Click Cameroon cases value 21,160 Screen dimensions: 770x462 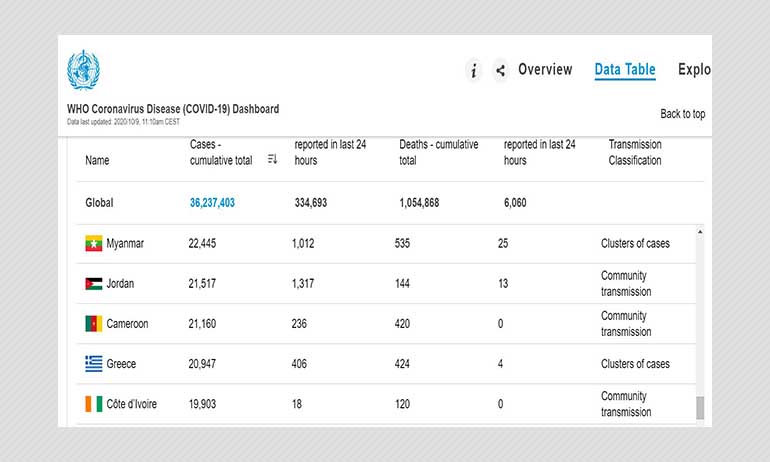tap(202, 324)
